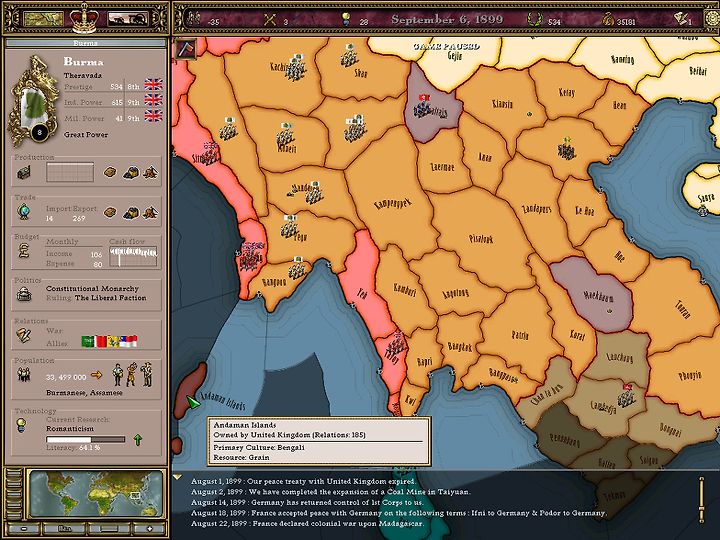The height and width of the screenshot is (540, 720).
Task: Click the light bulb research points icon
Action: click(347, 19)
